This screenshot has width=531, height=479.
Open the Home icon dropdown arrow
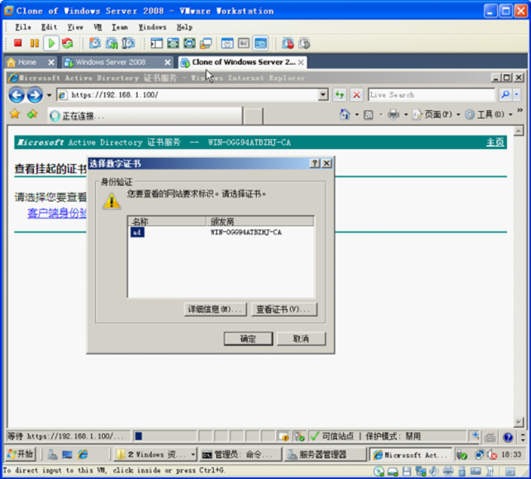(357, 115)
